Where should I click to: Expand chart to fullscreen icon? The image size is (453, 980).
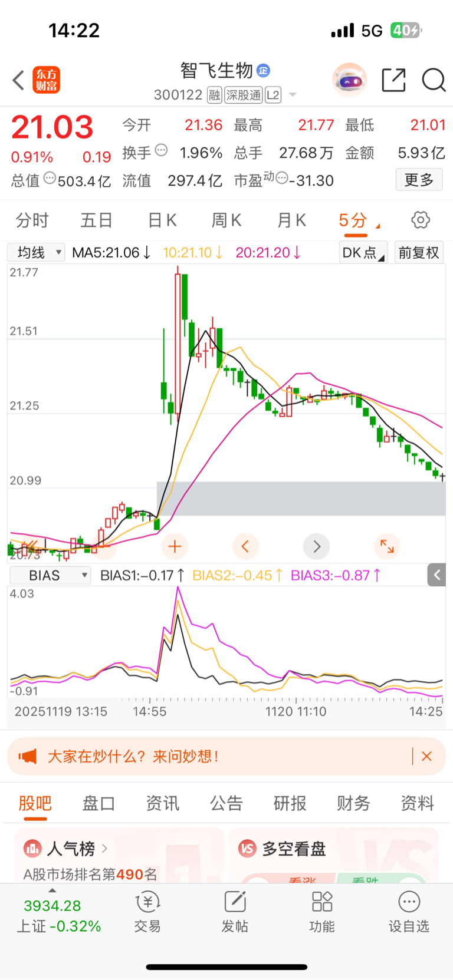[x=387, y=546]
